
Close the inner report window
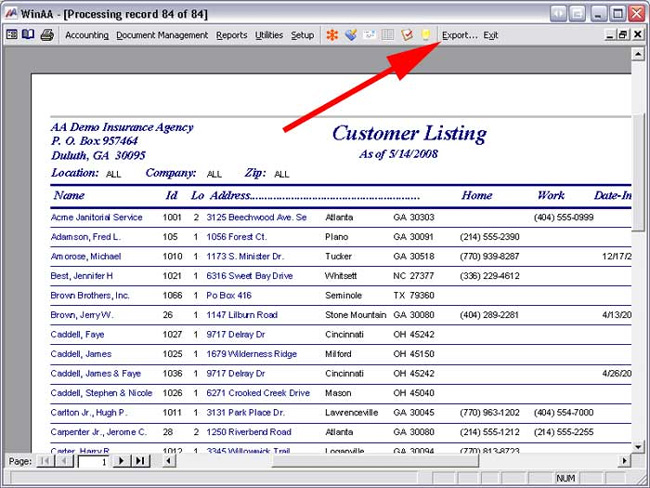638,35
